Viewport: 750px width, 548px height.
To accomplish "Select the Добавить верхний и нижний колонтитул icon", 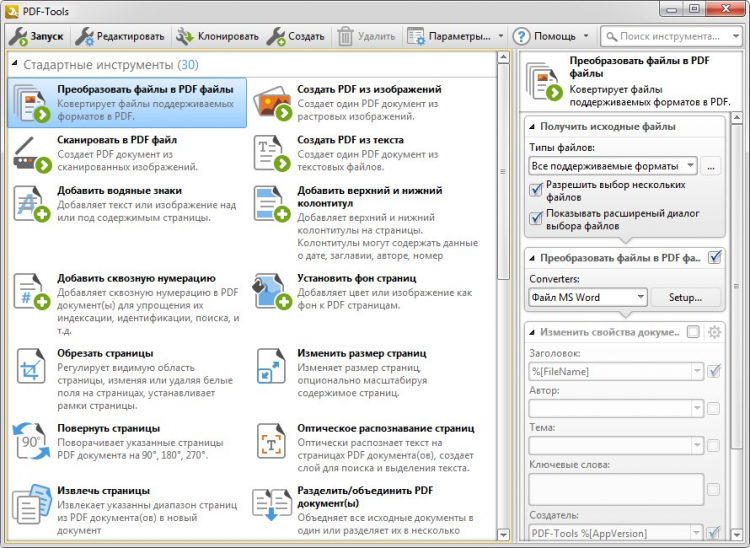I will 272,204.
